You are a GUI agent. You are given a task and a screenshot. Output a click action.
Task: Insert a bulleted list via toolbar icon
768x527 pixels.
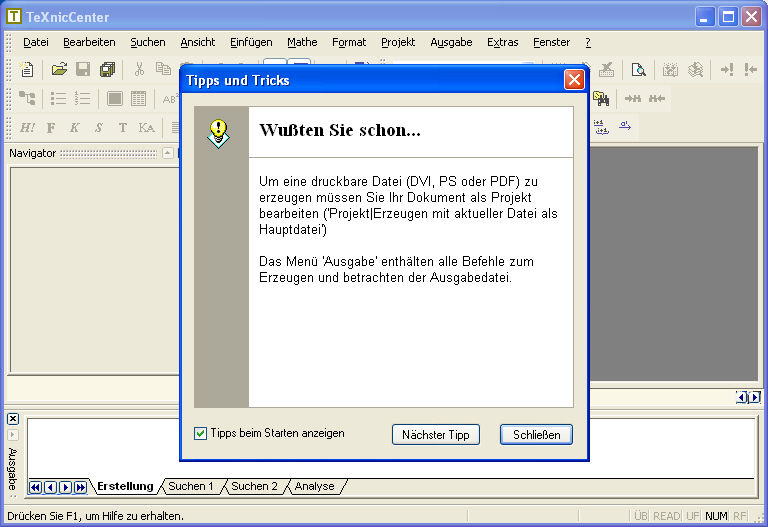click(x=58, y=98)
